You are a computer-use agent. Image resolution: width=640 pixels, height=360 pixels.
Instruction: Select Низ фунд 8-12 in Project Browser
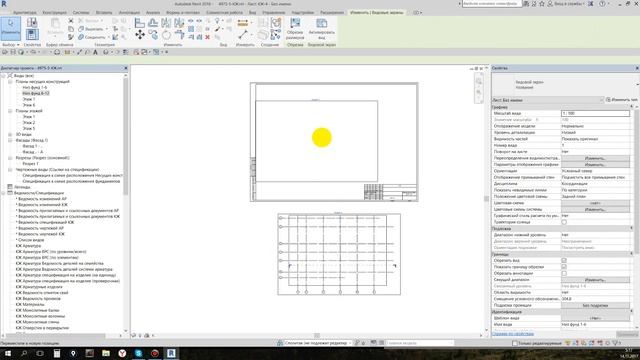point(36,93)
